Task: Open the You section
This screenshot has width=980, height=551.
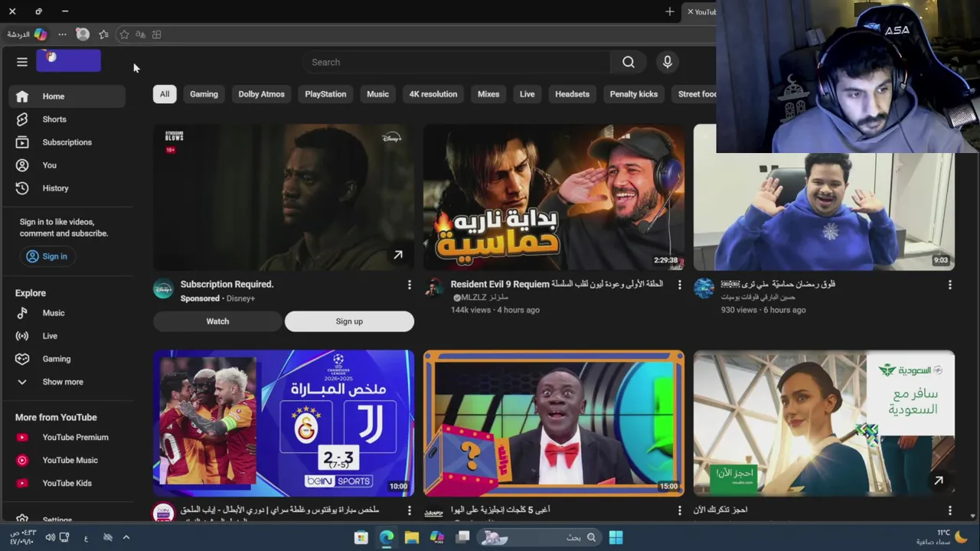Action: 67,165
